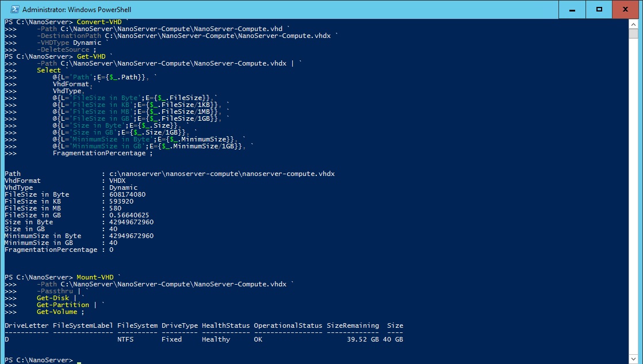Click the Administrator: Windows PowerShell title text
Screen dimensions: 643x364
click(x=76, y=9)
